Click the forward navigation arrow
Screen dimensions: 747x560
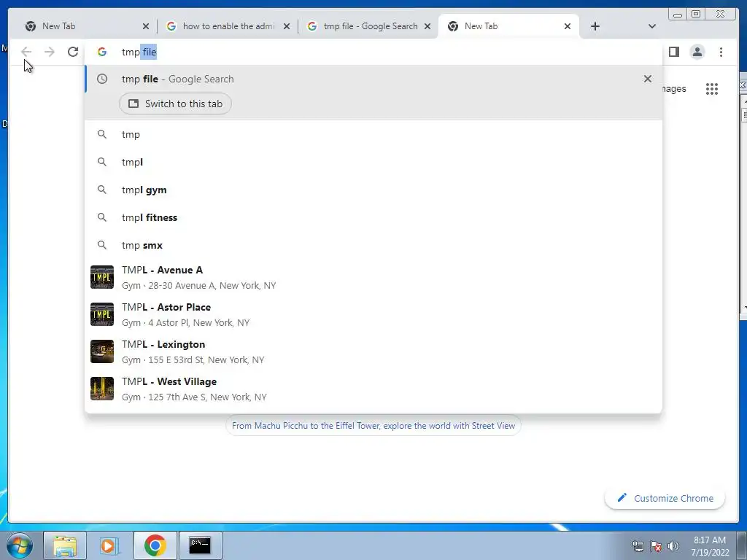pos(50,52)
